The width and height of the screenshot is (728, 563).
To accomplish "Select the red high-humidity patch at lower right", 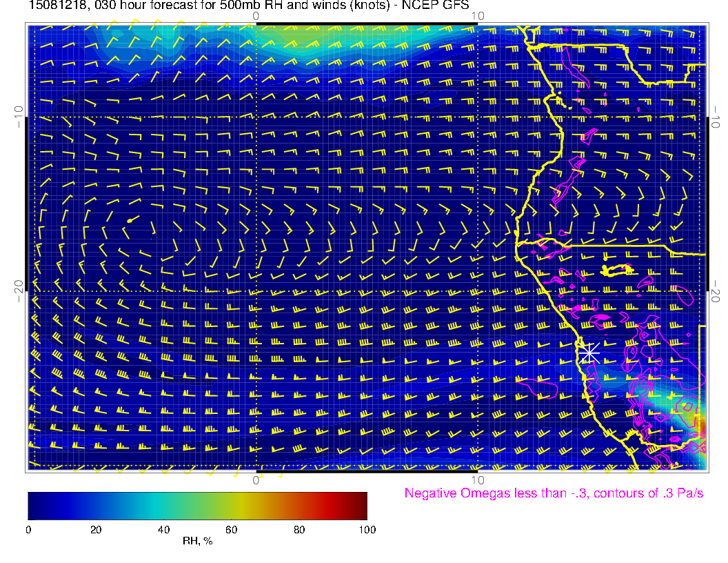I will (702, 426).
